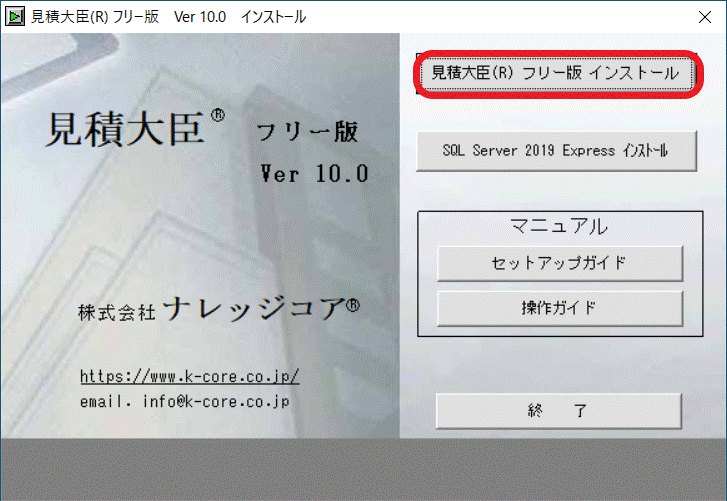Visit the https://www.k-core.co.jp/ link

tap(189, 377)
